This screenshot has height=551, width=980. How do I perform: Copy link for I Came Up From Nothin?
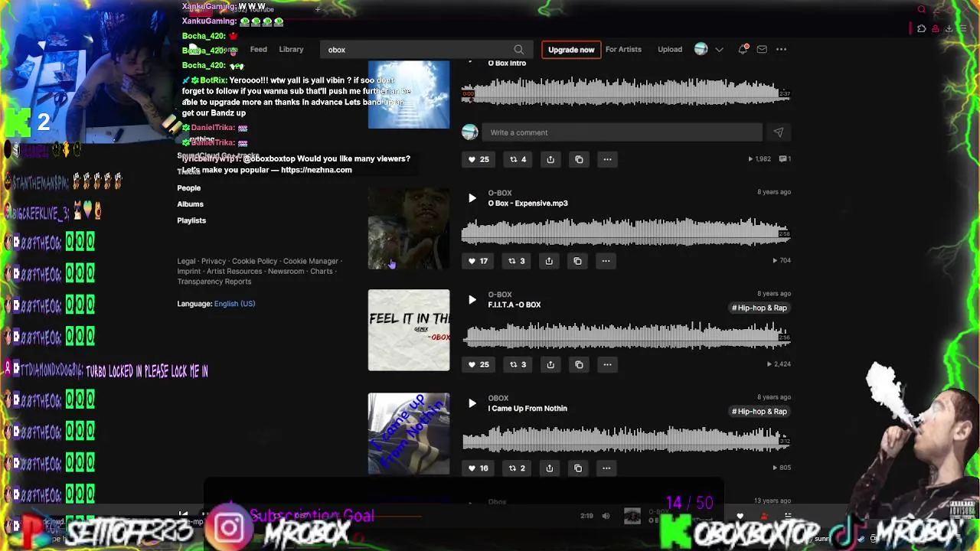click(x=577, y=468)
